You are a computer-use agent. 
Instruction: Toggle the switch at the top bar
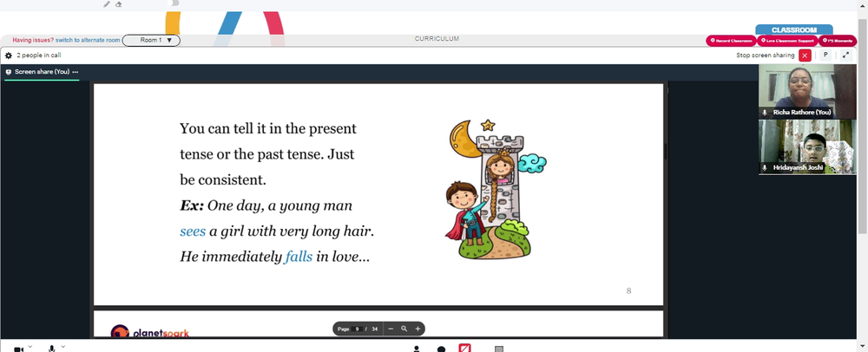[x=174, y=3]
